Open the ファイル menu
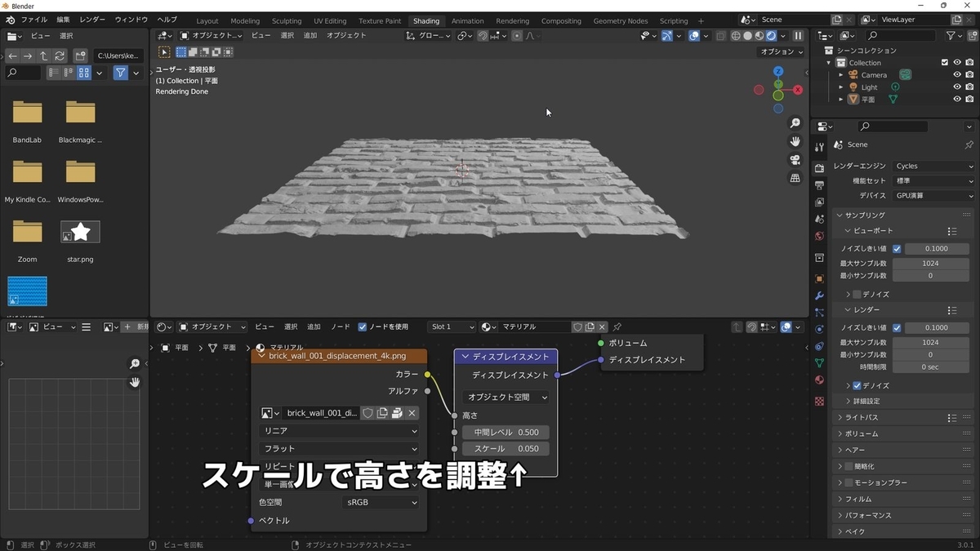The image size is (980, 551). [x=33, y=19]
